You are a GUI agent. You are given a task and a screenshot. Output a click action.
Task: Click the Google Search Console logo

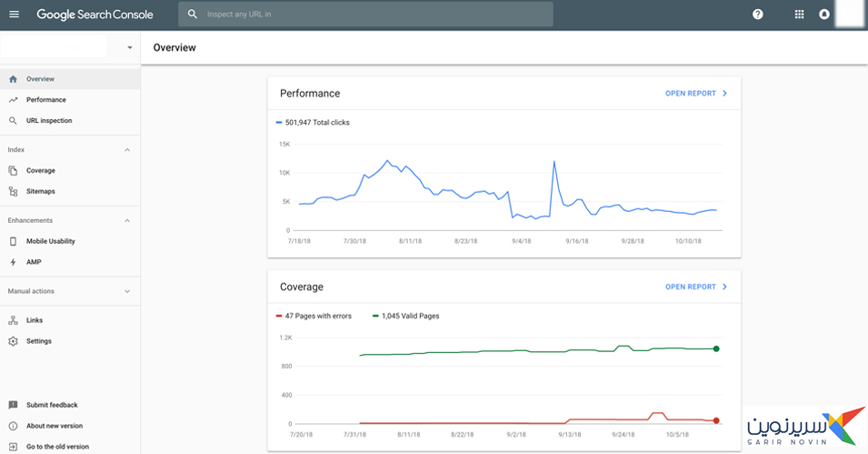95,15
